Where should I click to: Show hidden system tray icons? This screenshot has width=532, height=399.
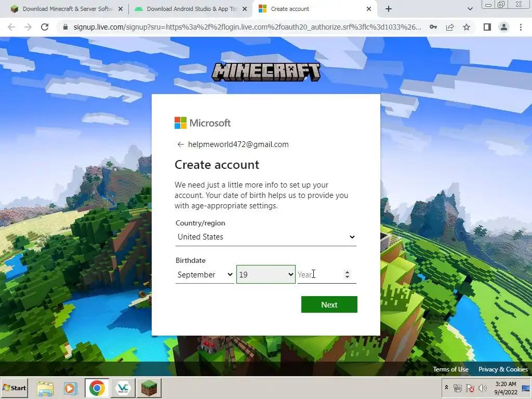446,388
